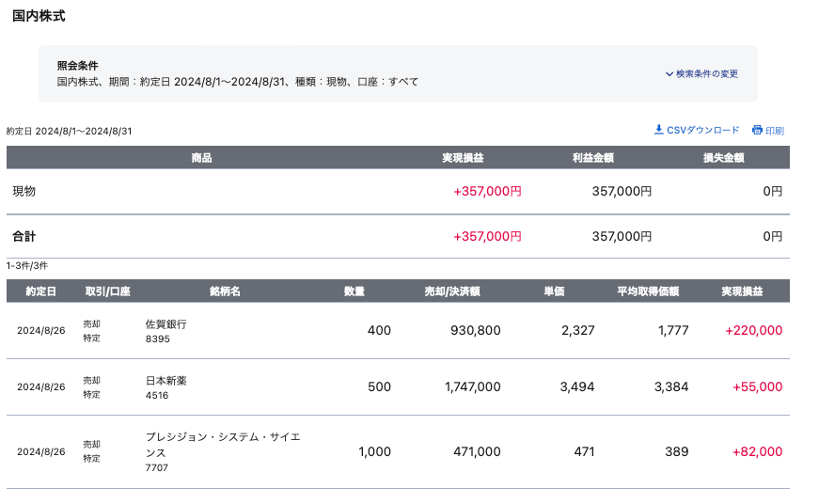This screenshot has width=819, height=504.
Task: Click the 利益金額 header in summary table
Action: pyautogui.click(x=592, y=158)
